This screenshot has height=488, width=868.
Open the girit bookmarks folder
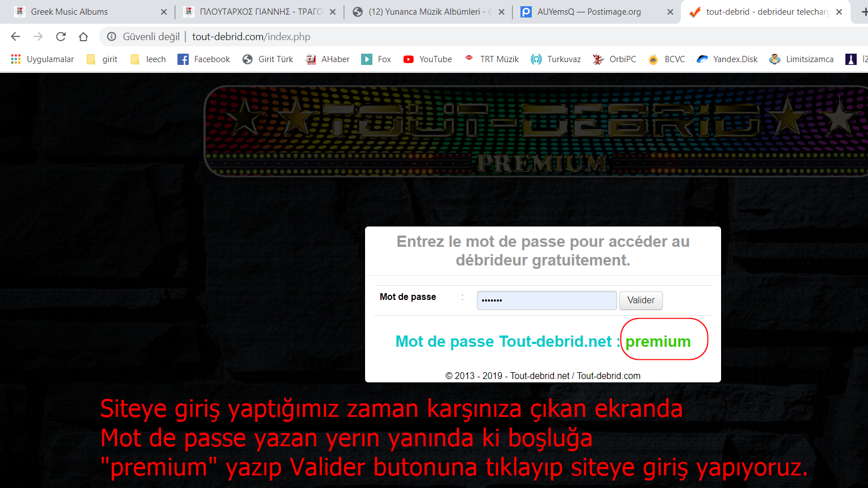(102, 59)
